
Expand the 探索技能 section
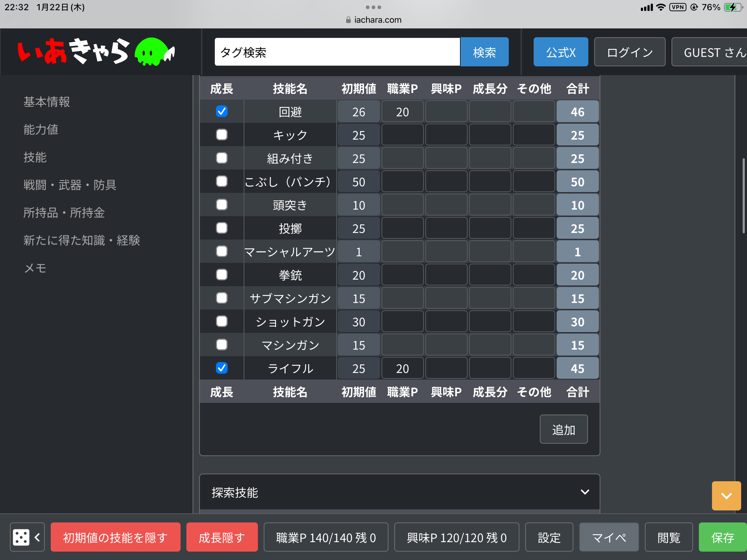(x=585, y=492)
